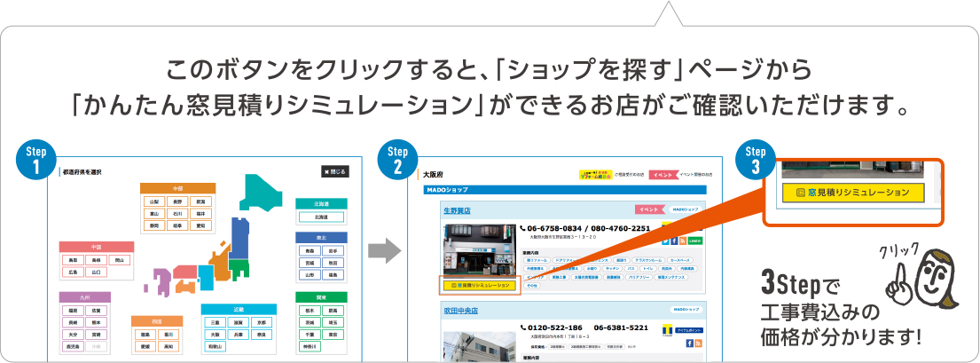Viewport: 980px width, 363px height.
Task: Click the イベント badge on 生野巽店
Action: coord(649,209)
